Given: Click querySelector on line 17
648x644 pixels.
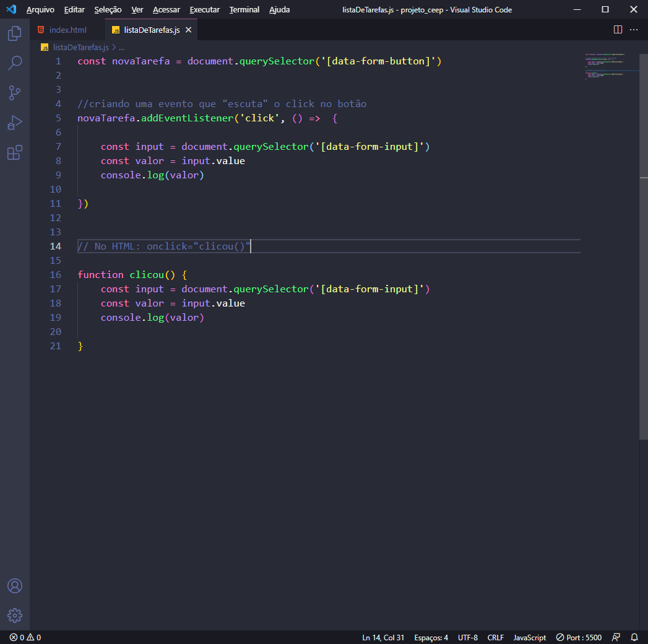Looking at the screenshot, I should (271, 289).
